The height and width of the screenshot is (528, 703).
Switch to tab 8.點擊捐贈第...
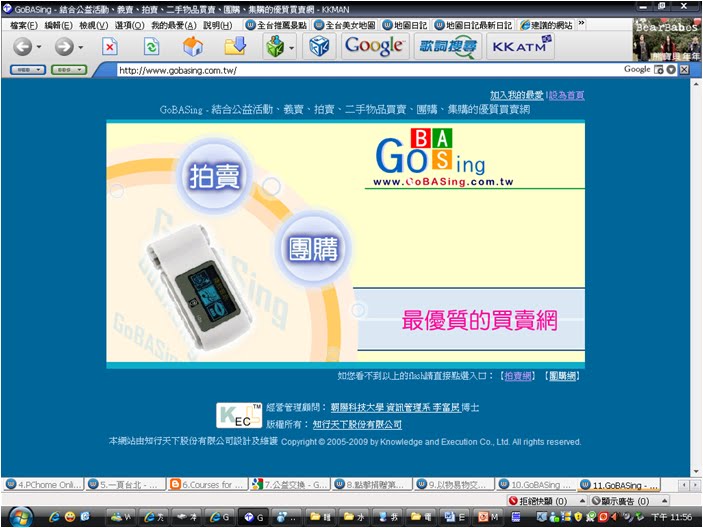click(x=372, y=485)
